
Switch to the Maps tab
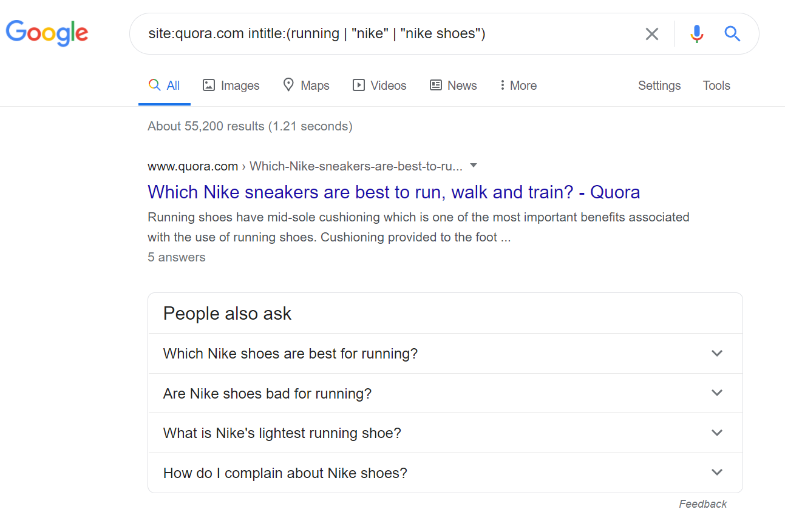pos(306,86)
